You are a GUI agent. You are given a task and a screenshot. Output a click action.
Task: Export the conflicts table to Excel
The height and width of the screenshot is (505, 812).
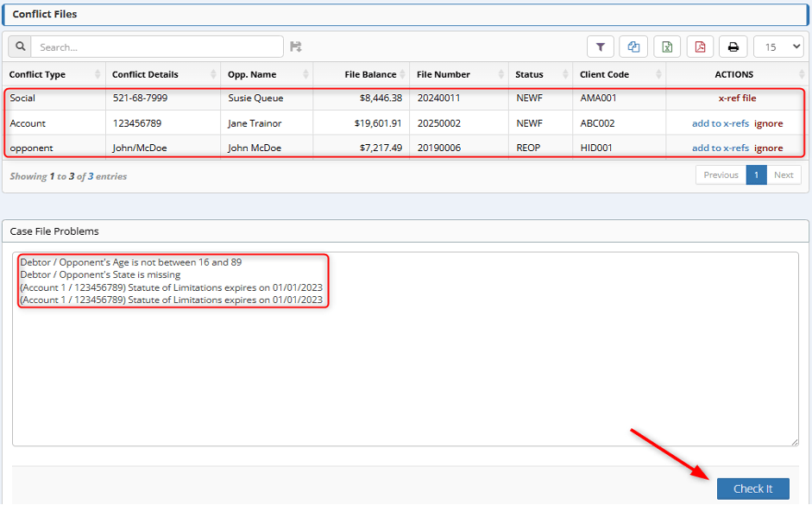point(666,46)
